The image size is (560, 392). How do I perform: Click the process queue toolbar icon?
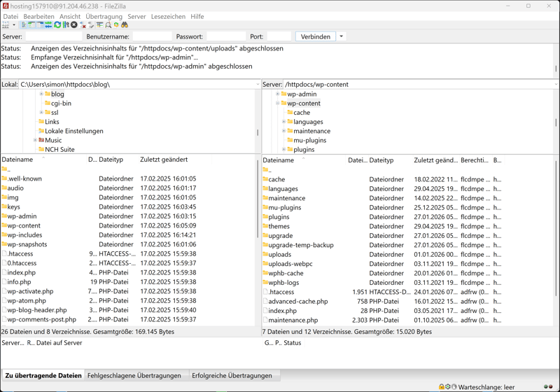[x=66, y=24]
